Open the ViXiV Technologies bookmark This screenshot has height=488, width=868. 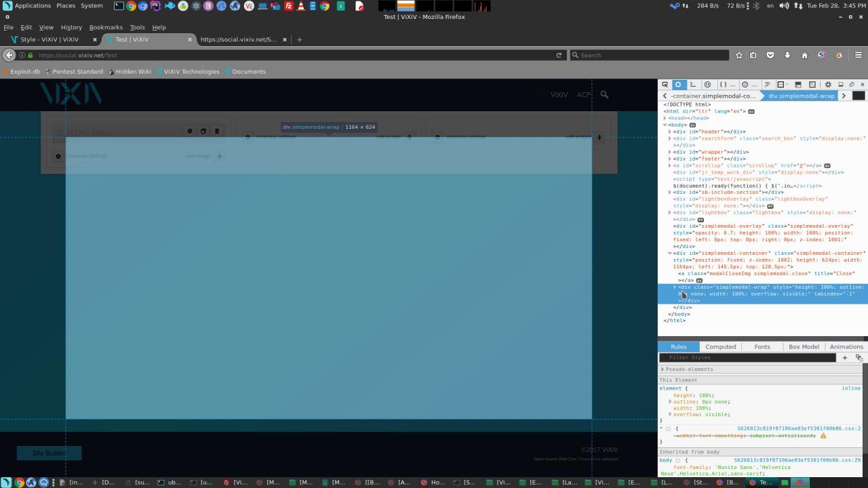click(x=188, y=72)
